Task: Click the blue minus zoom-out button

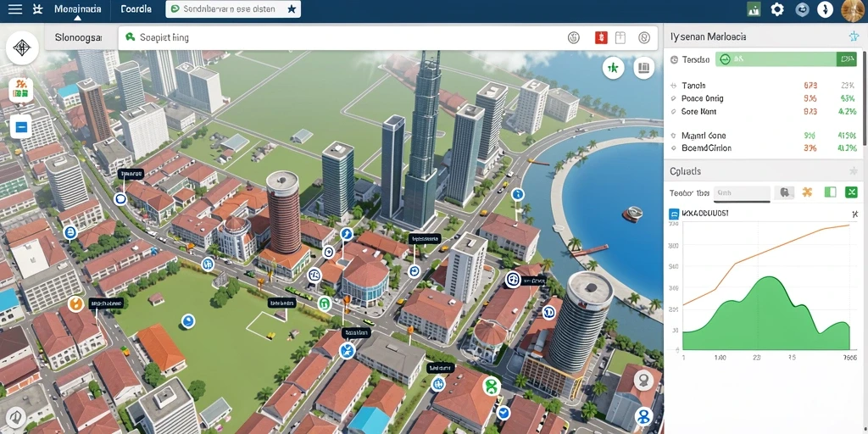Action: (21, 127)
